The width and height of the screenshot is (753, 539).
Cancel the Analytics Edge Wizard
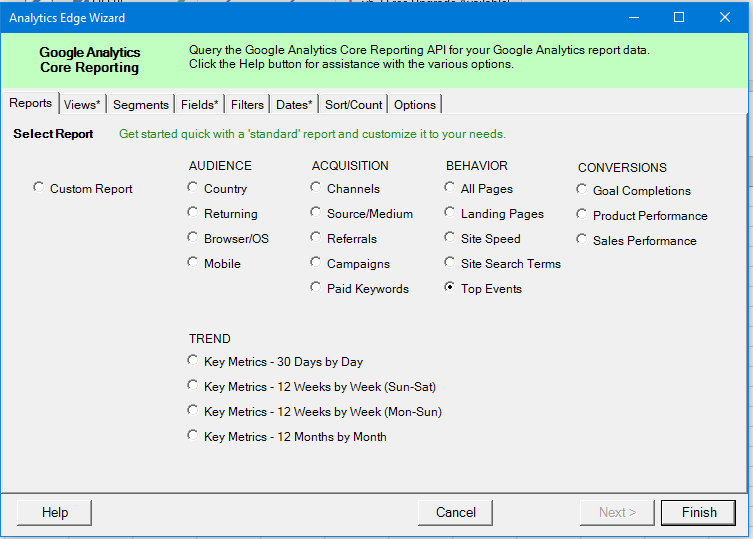(x=455, y=513)
